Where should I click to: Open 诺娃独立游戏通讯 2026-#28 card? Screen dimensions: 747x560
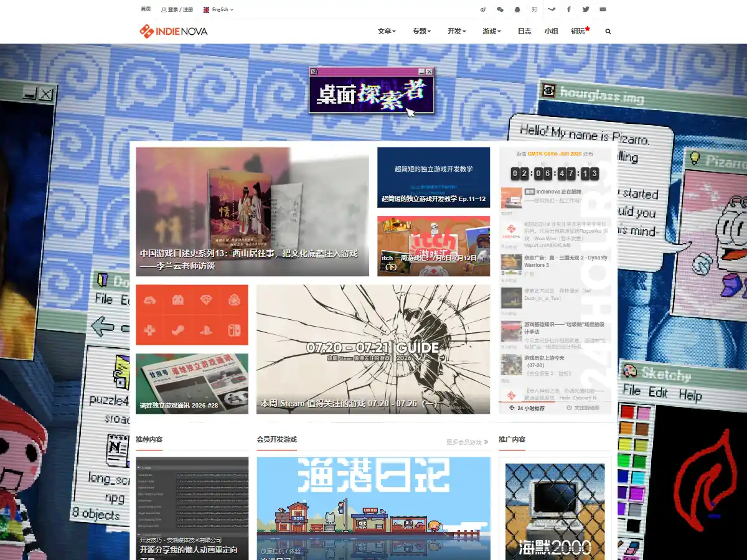(x=192, y=384)
